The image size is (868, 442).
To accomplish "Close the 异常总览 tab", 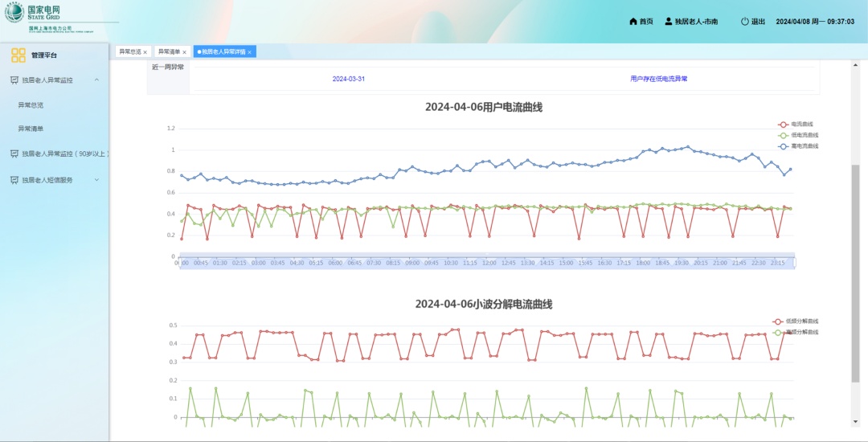I will (145, 52).
